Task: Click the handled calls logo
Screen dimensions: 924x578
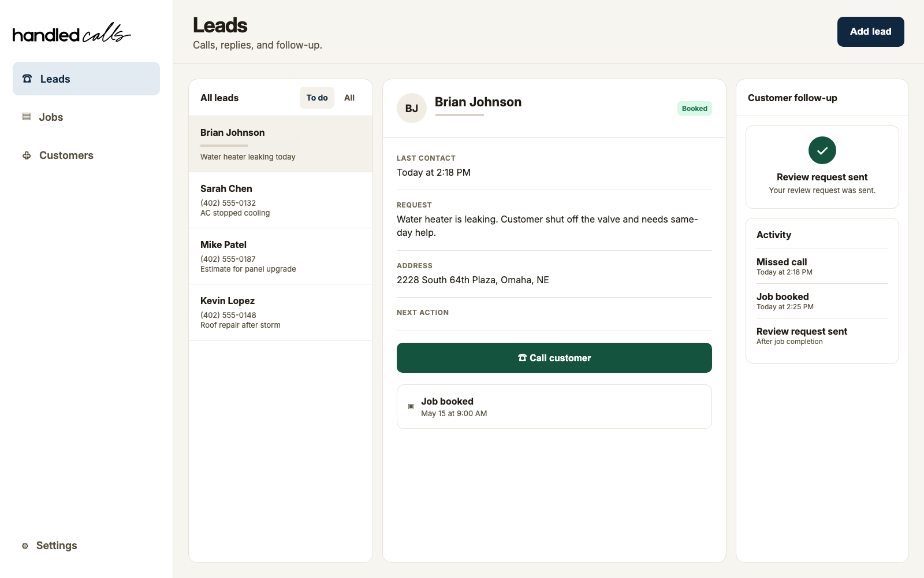Action: click(72, 34)
